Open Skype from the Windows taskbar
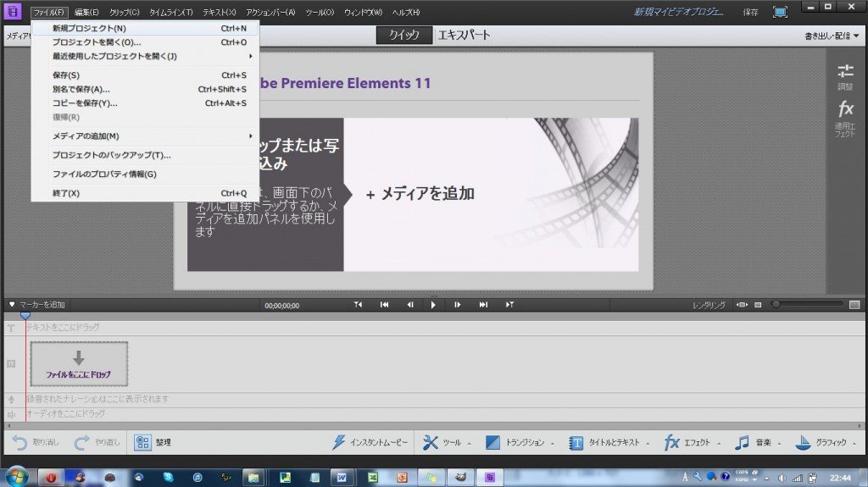The height and width of the screenshot is (487, 868). [x=168, y=477]
